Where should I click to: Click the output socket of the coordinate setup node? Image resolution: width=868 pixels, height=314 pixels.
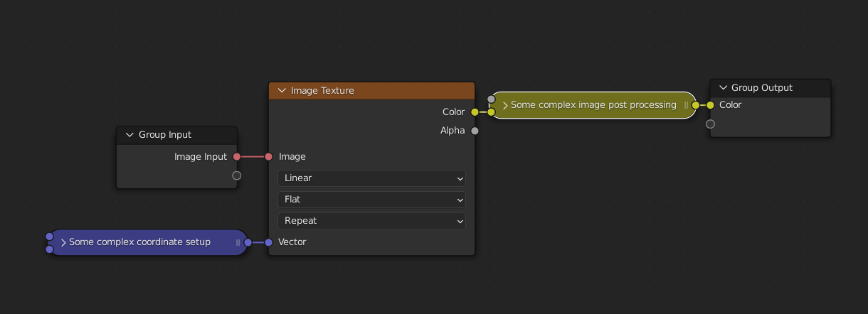(248, 242)
